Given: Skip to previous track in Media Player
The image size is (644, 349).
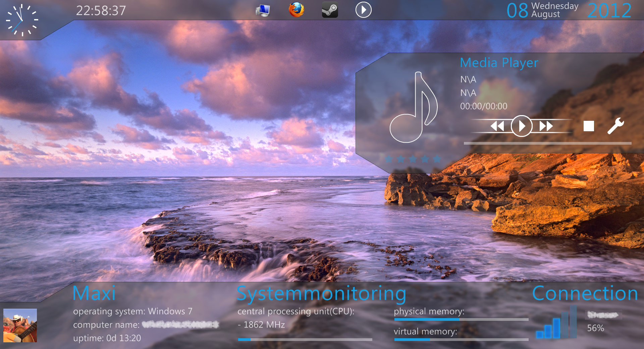Looking at the screenshot, I should [x=497, y=126].
